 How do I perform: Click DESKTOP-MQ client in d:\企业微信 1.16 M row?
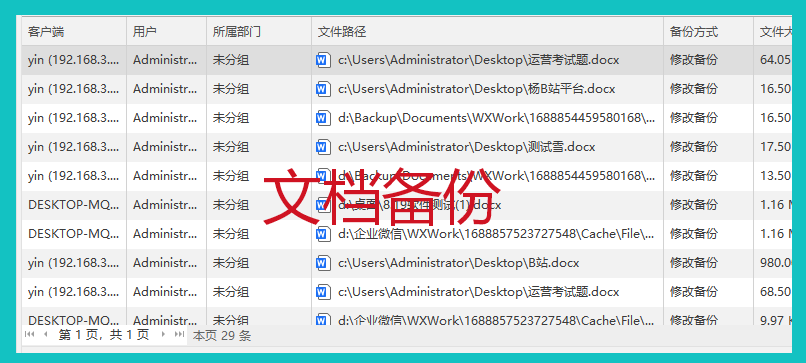coord(74,234)
